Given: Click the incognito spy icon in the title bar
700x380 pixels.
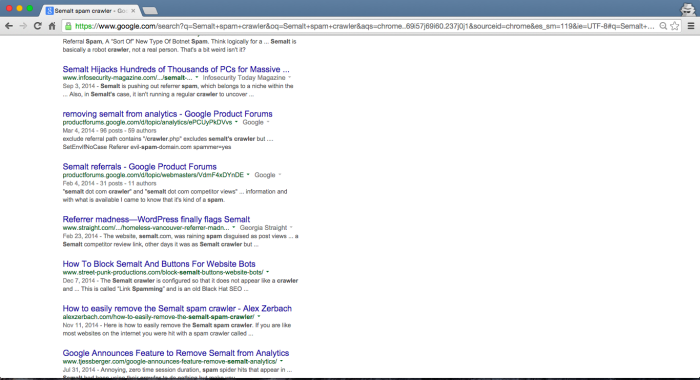Looking at the screenshot, I should [x=688, y=9].
